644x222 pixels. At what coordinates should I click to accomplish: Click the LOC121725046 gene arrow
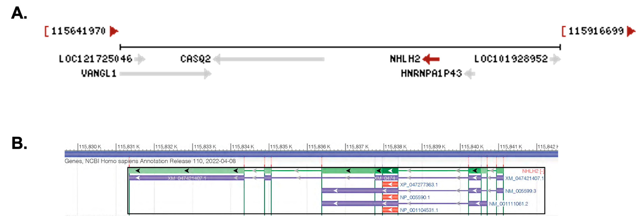(140, 59)
